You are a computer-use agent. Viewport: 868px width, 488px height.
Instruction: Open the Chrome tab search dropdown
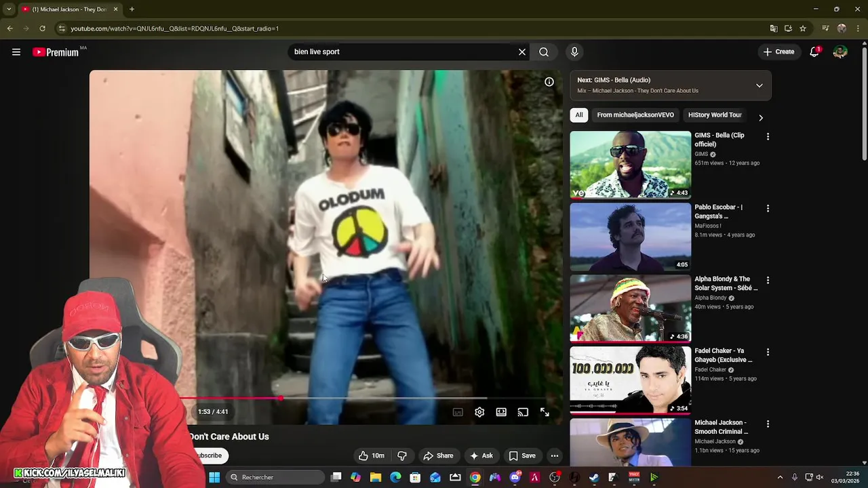tap(9, 9)
